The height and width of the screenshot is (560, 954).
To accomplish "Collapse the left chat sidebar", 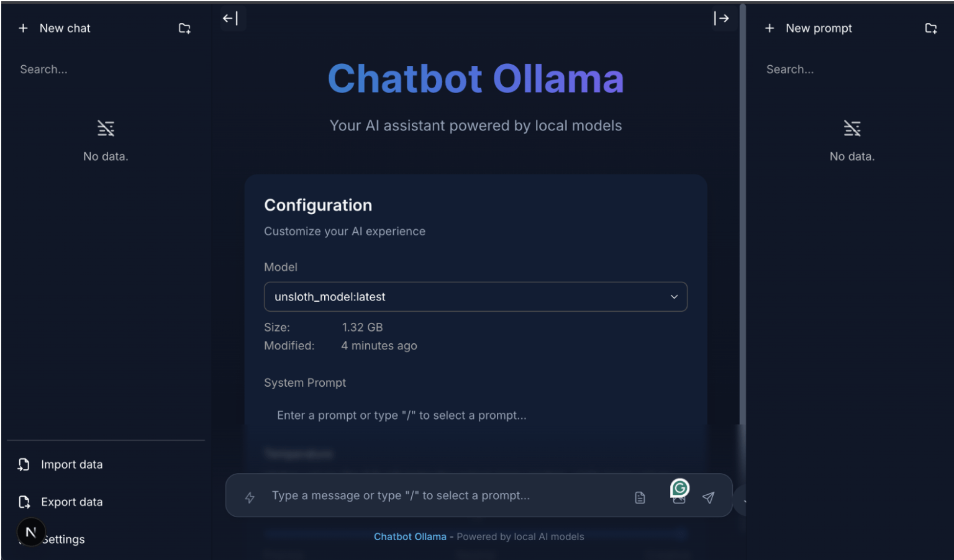I will pos(230,19).
